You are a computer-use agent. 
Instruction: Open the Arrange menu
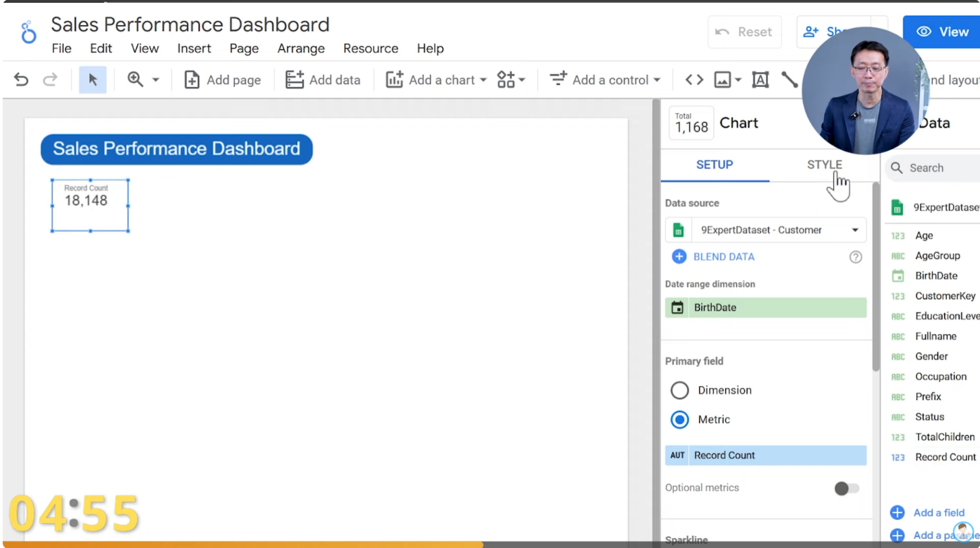click(x=301, y=48)
